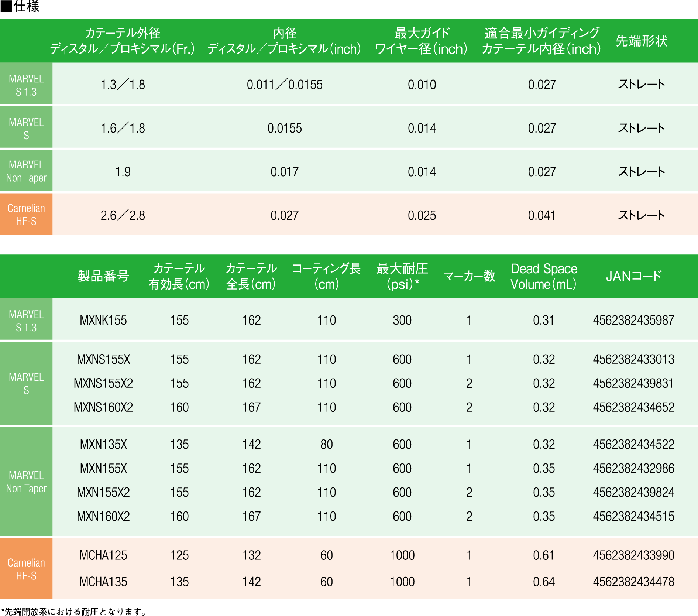Click JAN code '4562382434478'
The height and width of the screenshot is (616, 698).
(634, 582)
